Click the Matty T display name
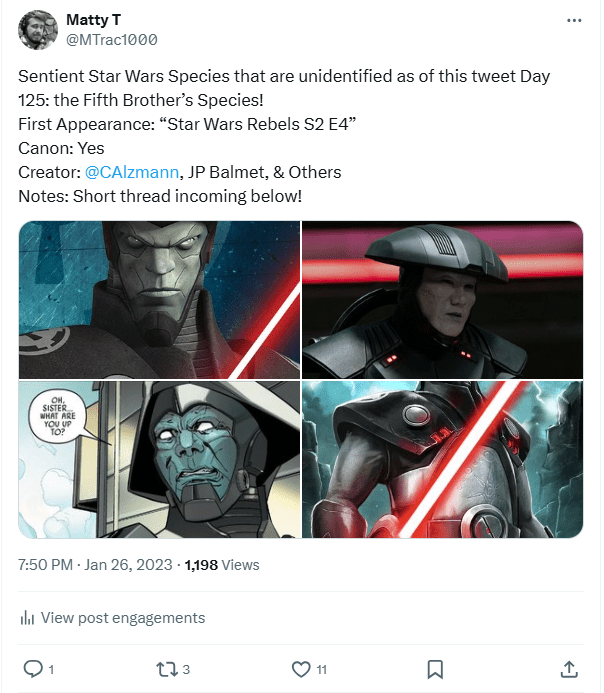 [x=94, y=20]
